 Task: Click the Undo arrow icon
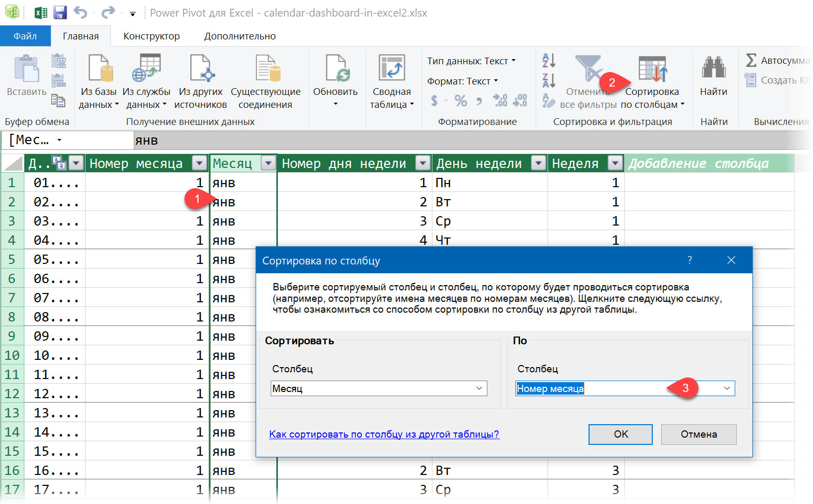(x=80, y=12)
